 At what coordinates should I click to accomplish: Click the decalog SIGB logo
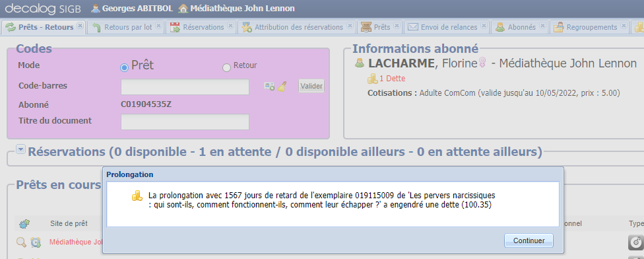point(43,8)
